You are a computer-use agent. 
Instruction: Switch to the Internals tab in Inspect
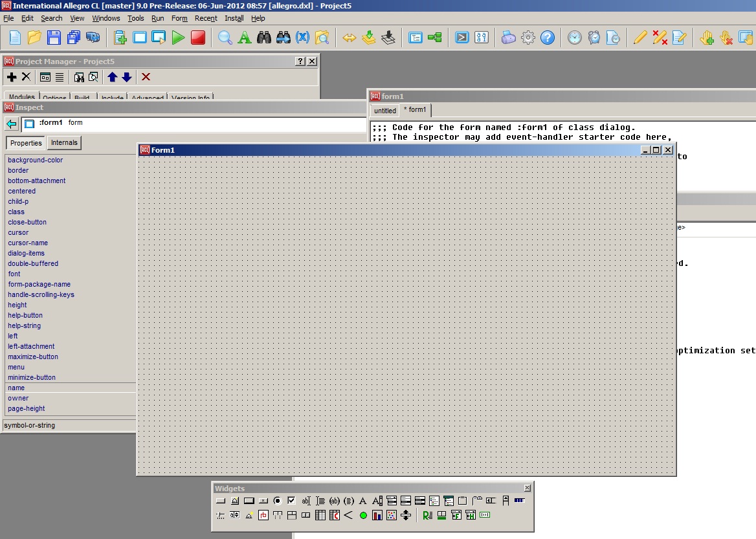point(64,143)
